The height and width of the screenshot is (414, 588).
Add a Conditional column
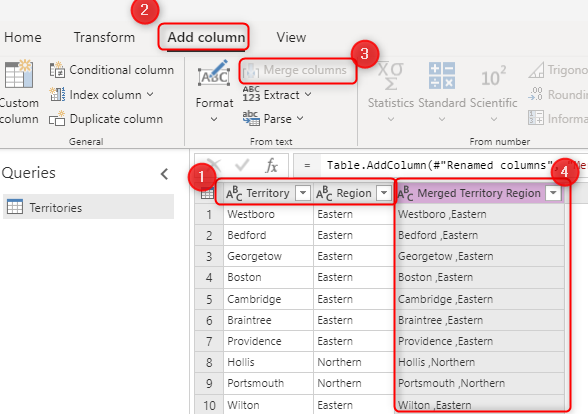coord(112,70)
